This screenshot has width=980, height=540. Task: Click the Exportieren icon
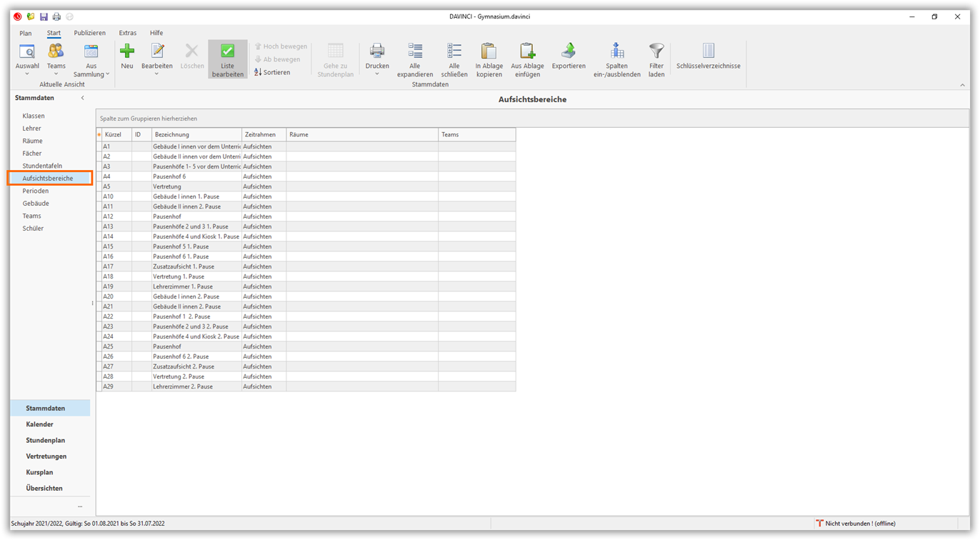click(569, 51)
